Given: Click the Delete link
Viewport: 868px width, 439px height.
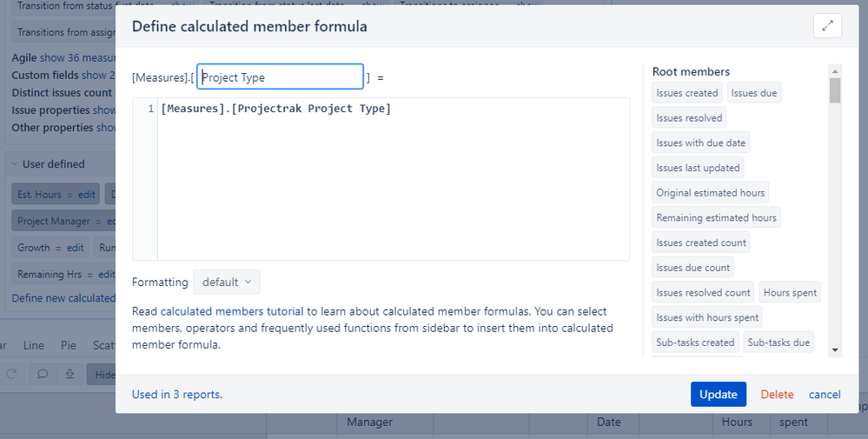Looking at the screenshot, I should (x=777, y=394).
